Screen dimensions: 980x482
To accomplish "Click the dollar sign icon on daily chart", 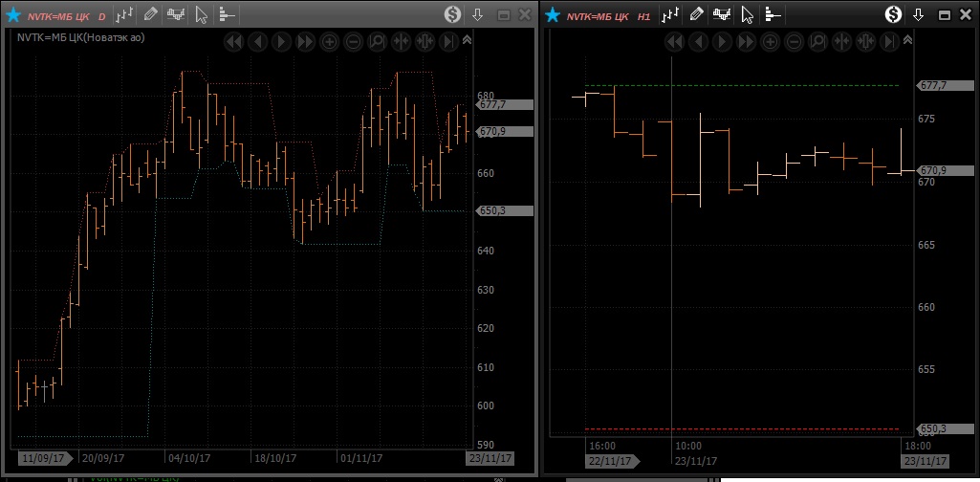I will (x=453, y=15).
